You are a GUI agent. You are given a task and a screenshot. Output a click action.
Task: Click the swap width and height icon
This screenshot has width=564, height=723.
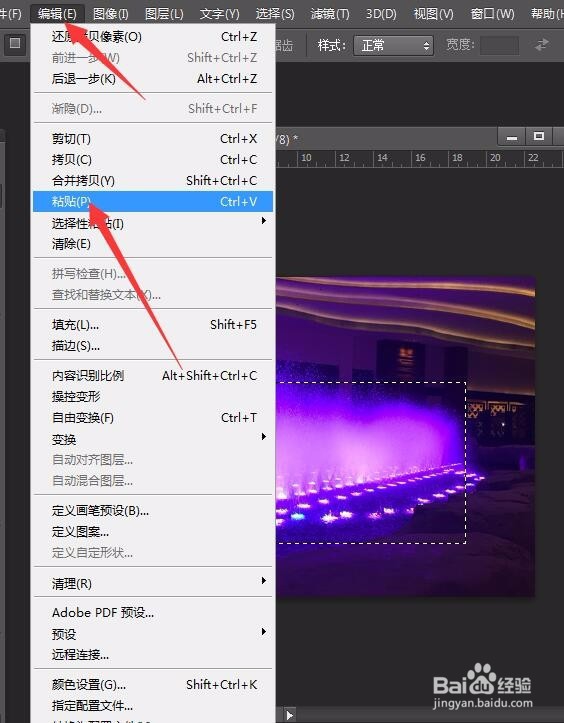541,45
